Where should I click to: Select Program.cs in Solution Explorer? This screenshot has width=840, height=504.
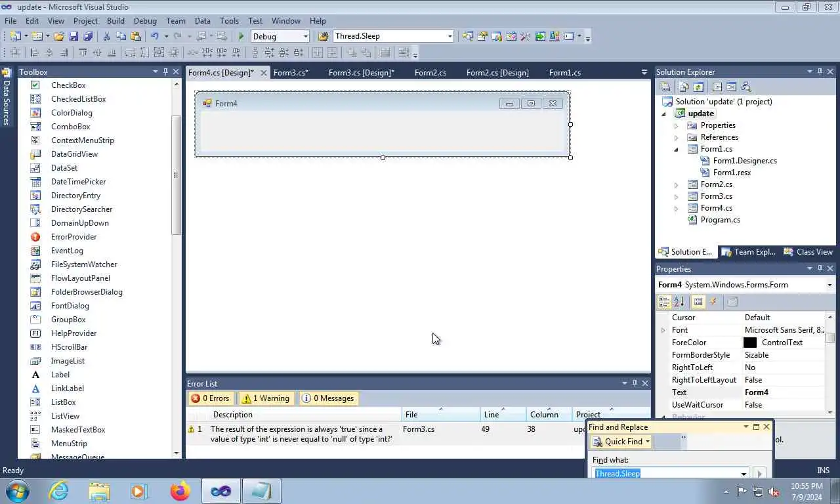(x=720, y=220)
